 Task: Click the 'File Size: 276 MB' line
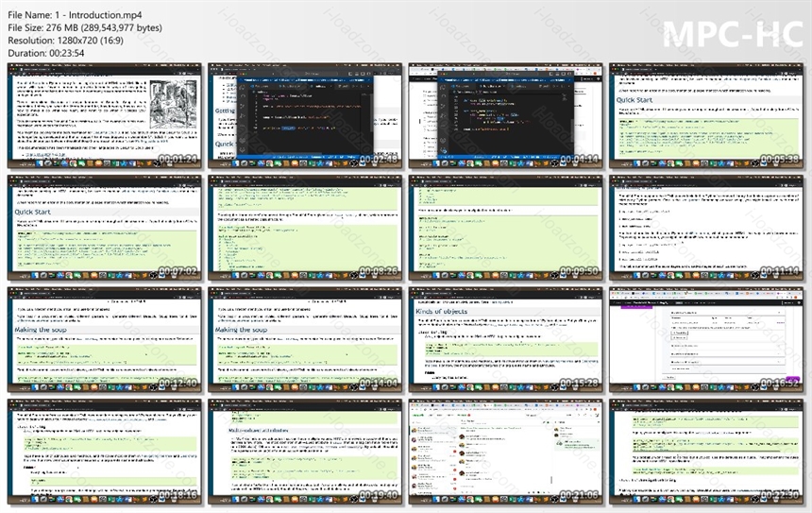click(x=85, y=28)
